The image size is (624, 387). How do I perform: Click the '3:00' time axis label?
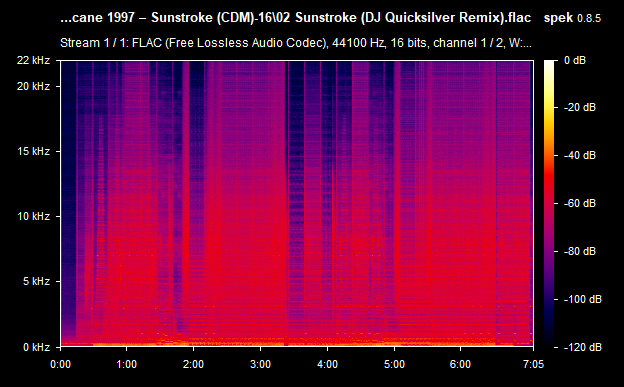(x=260, y=364)
